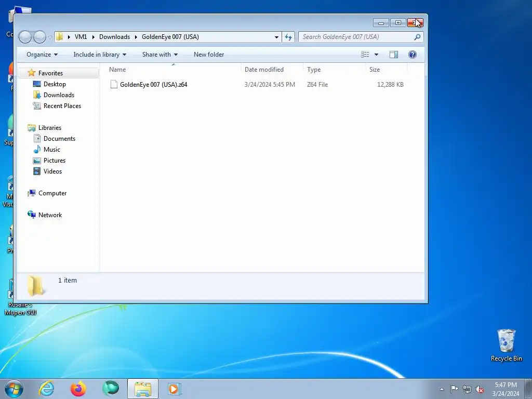532x399 pixels.
Task: Click the Videos film icon in Libraries
Action: (x=37, y=171)
